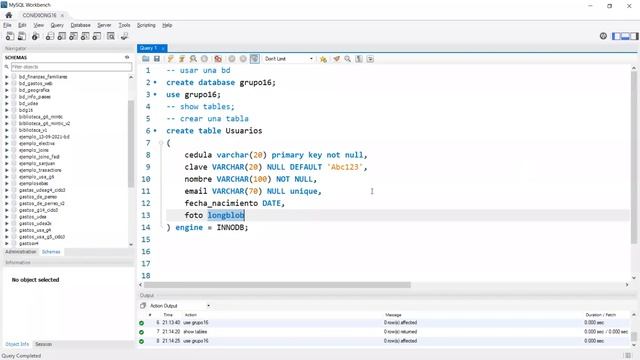Select the bd_info_paises schema
The image size is (640, 360).
point(35,97)
